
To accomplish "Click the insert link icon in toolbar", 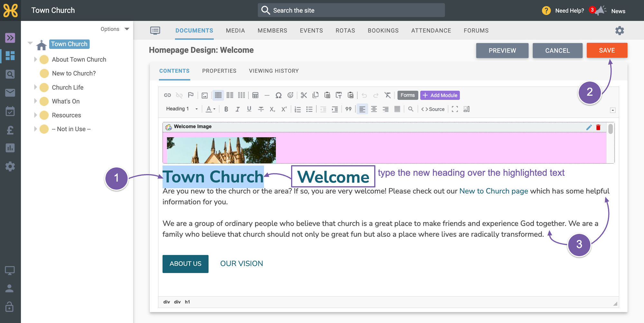I will [x=167, y=95].
